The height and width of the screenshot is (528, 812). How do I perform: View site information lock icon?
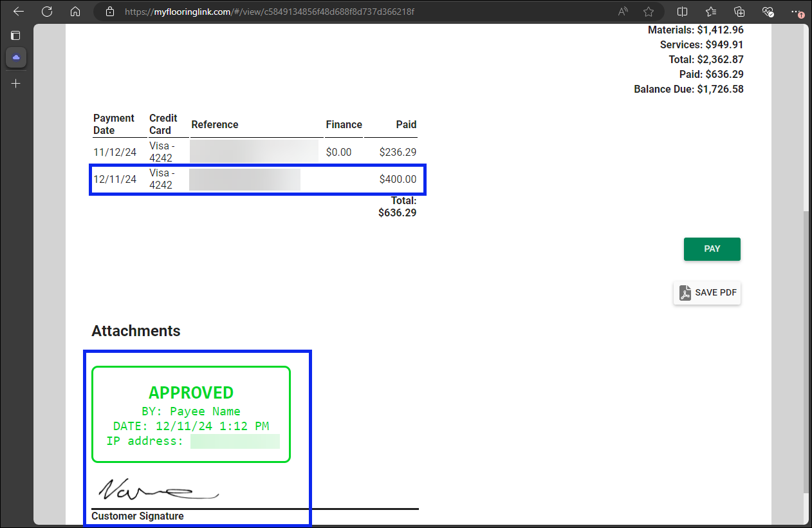click(110, 12)
